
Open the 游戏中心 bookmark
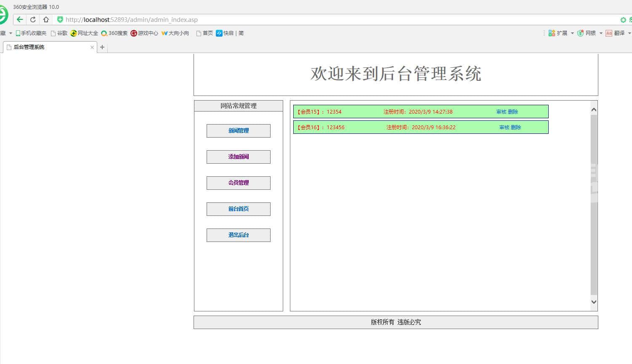click(144, 33)
